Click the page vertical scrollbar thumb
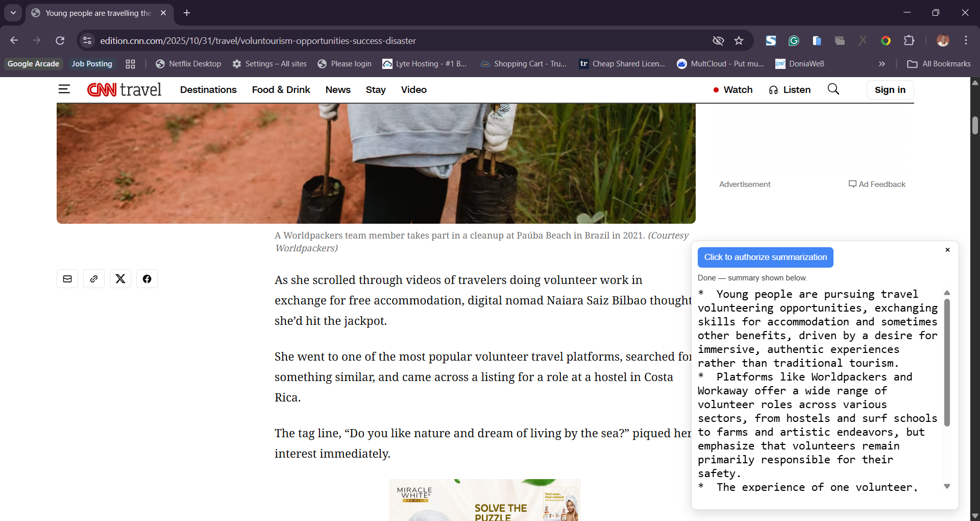This screenshot has height=521, width=980. (x=975, y=125)
